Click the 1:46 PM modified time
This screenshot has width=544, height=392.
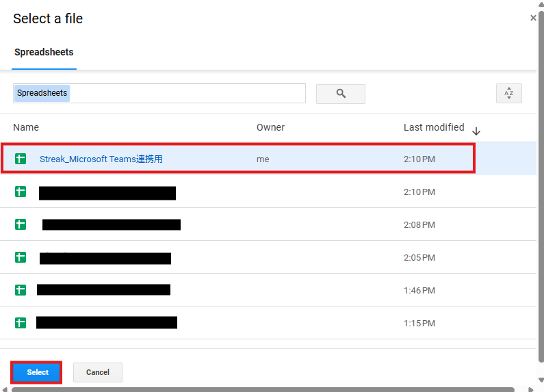pos(419,290)
